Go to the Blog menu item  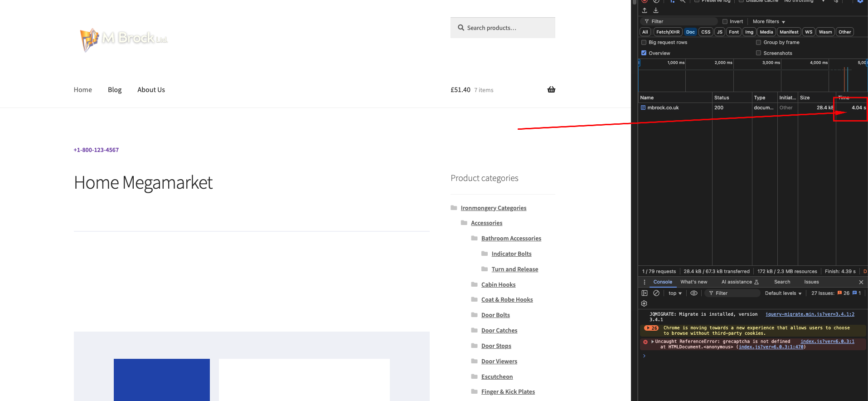(x=115, y=90)
